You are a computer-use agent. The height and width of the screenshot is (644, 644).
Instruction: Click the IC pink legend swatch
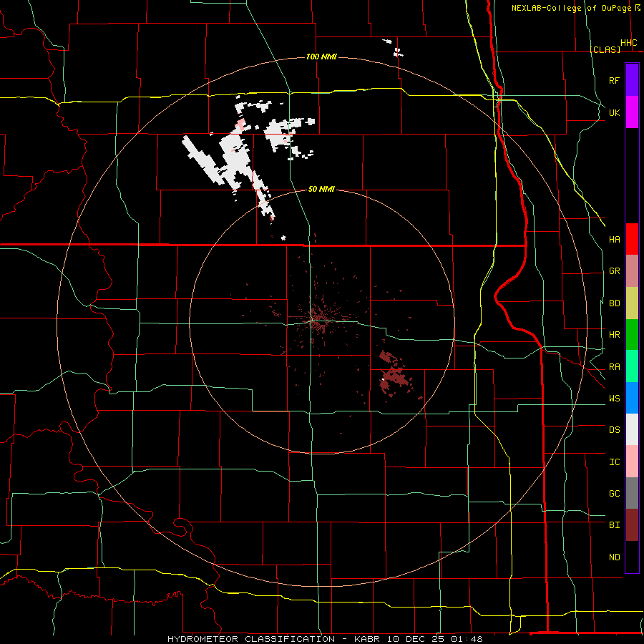point(632,462)
